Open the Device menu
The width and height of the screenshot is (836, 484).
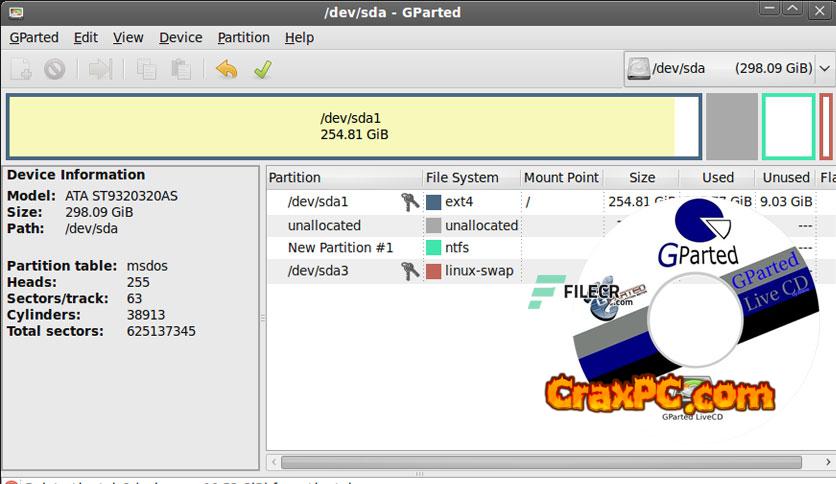click(181, 38)
